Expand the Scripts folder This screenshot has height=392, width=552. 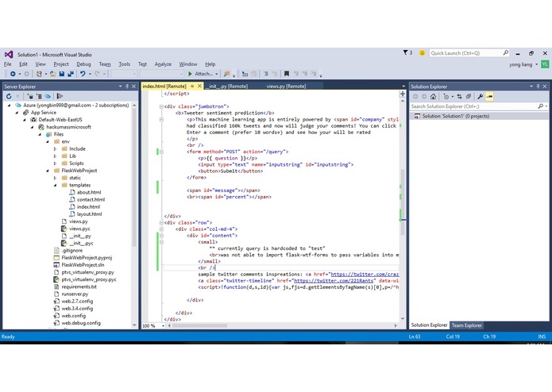coord(56,163)
